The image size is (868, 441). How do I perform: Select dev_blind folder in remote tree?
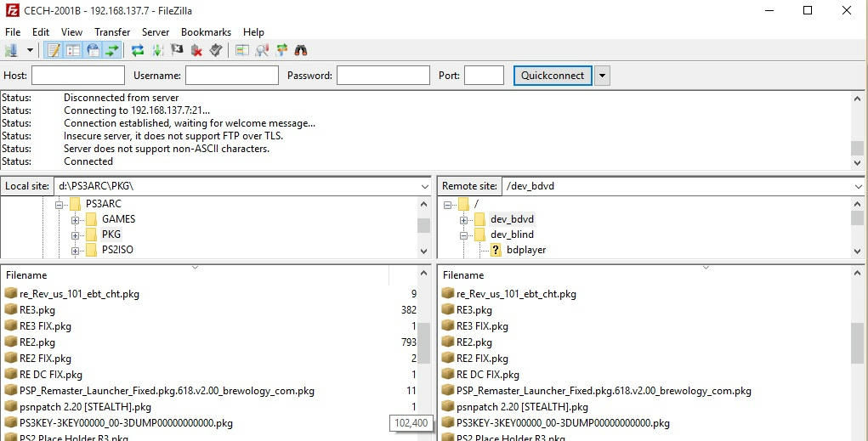pyautogui.click(x=512, y=234)
